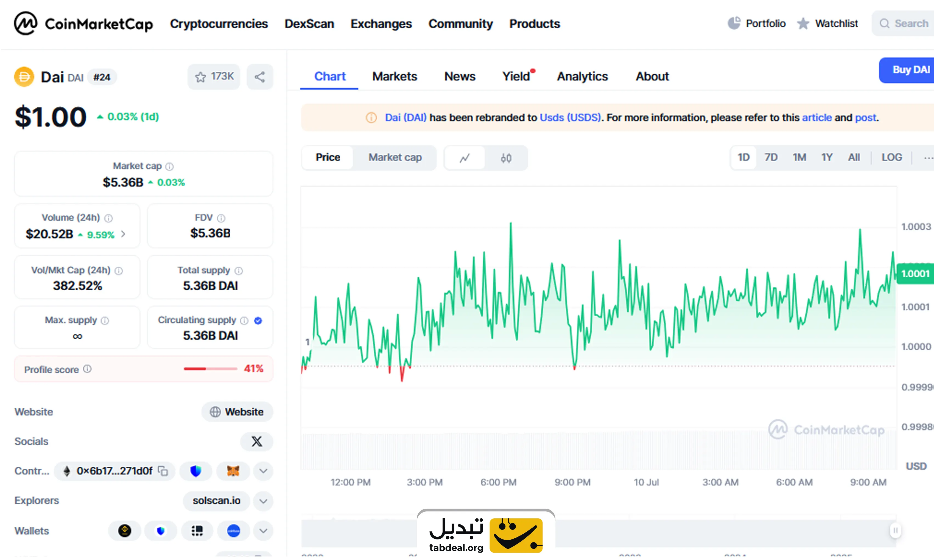This screenshot has width=934, height=560.
Task: Toggle LOG scale on chart
Action: click(x=892, y=157)
